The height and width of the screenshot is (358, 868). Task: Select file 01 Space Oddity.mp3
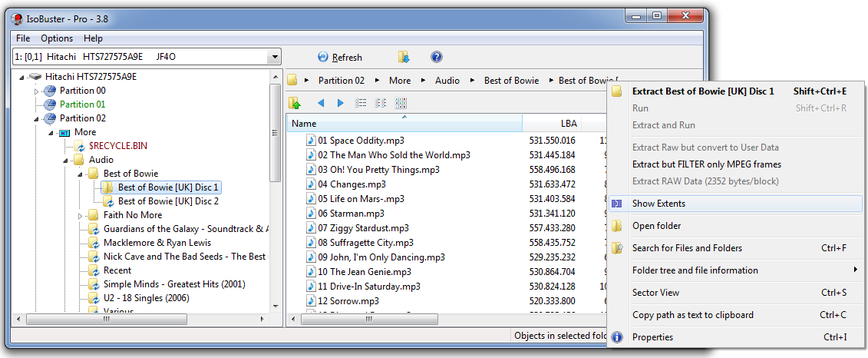pos(361,141)
